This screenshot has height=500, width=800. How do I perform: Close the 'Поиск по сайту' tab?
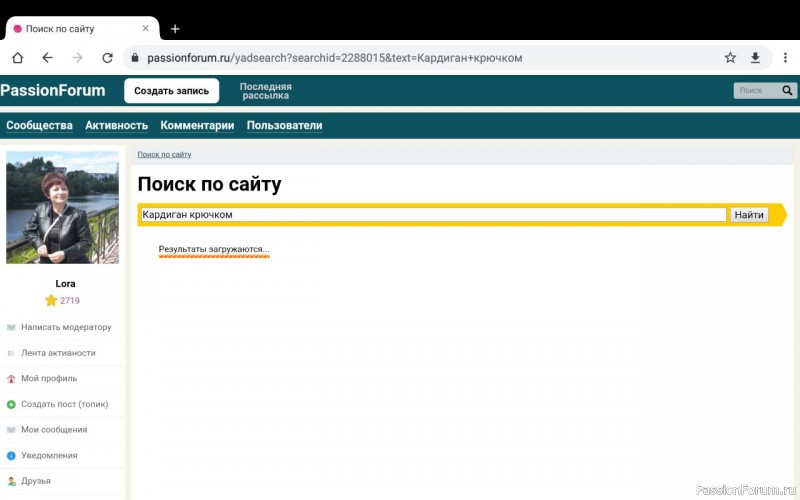[145, 29]
